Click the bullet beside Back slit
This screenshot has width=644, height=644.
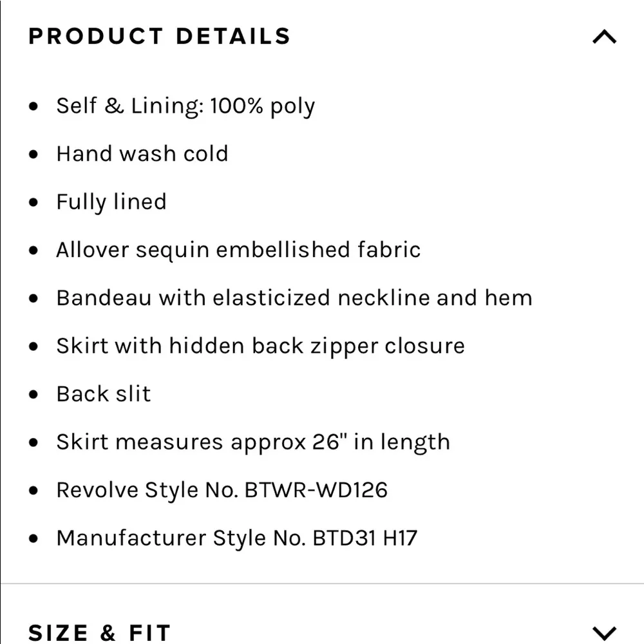click(x=34, y=395)
